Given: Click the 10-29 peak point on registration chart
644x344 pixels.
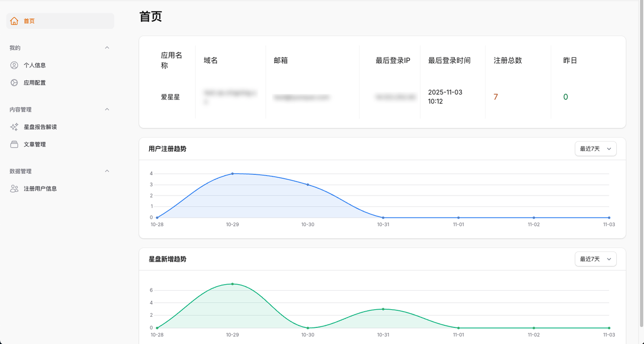Looking at the screenshot, I should pos(232,174).
